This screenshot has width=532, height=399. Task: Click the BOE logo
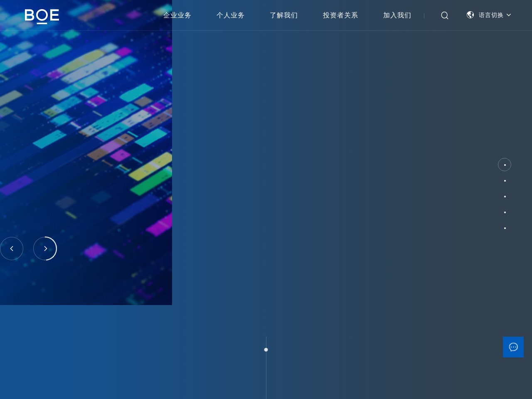click(42, 16)
